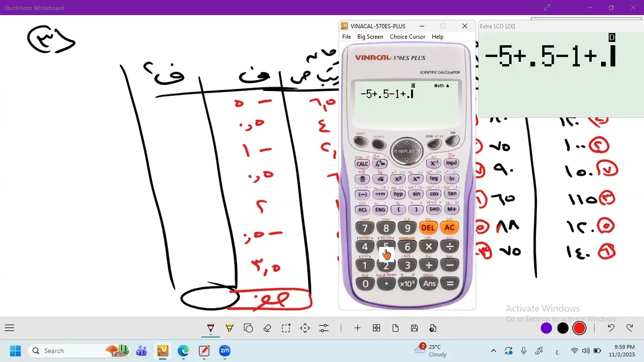Open the Help menu in Vinacal
The image size is (644, 362).
tap(438, 37)
